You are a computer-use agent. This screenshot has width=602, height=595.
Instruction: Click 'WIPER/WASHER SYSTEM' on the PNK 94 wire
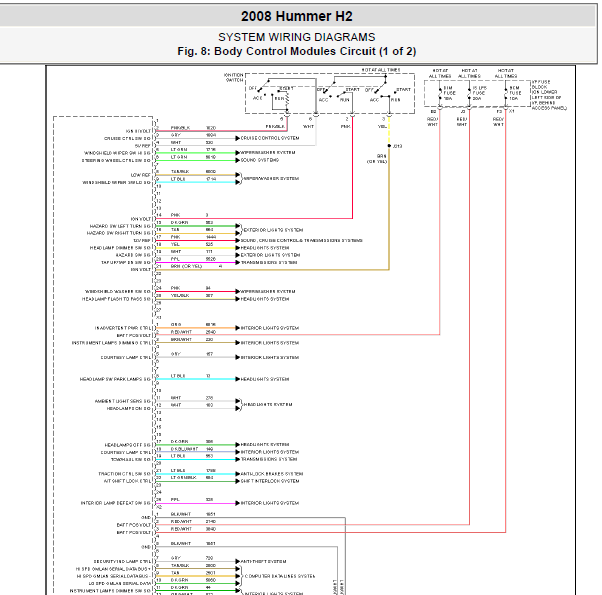click(x=268, y=292)
